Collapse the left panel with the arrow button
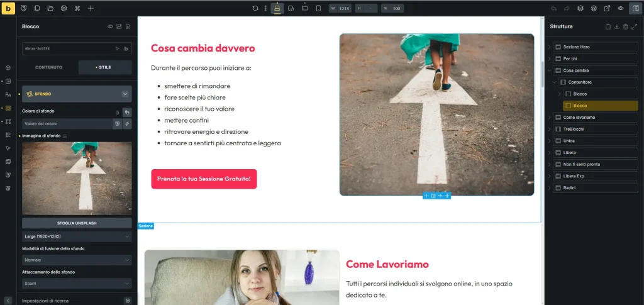 click(8, 301)
